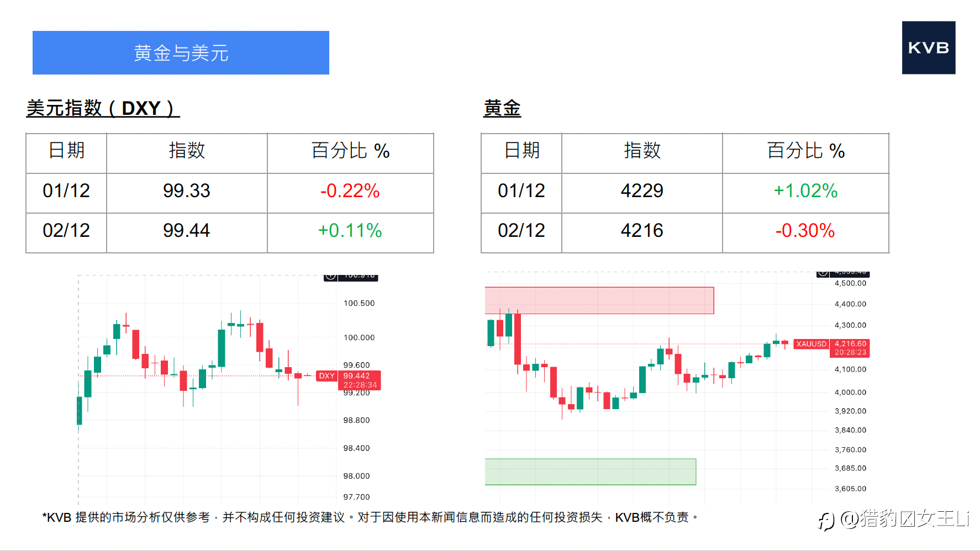Select the -0.22% cell in DXY table
This screenshot has width=980, height=551.
click(x=350, y=191)
